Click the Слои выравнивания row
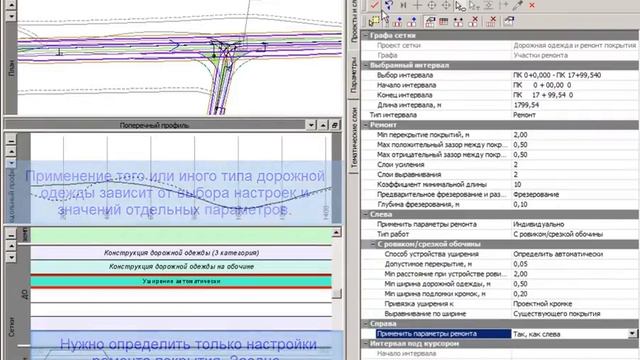 (x=500, y=175)
